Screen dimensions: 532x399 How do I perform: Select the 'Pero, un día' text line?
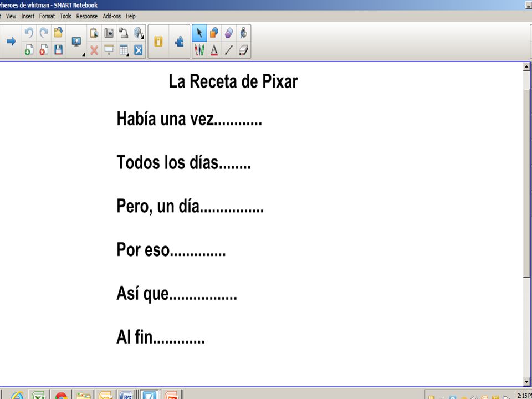(190, 206)
